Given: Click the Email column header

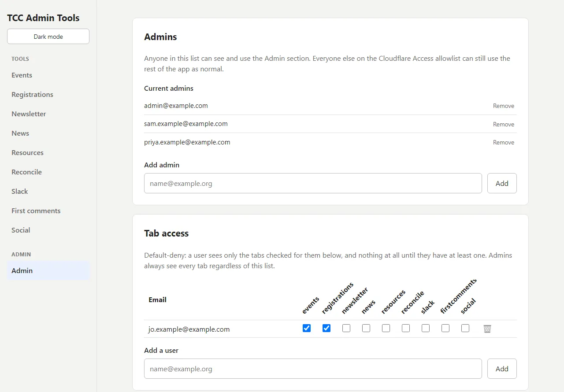Looking at the screenshot, I should [x=157, y=300].
